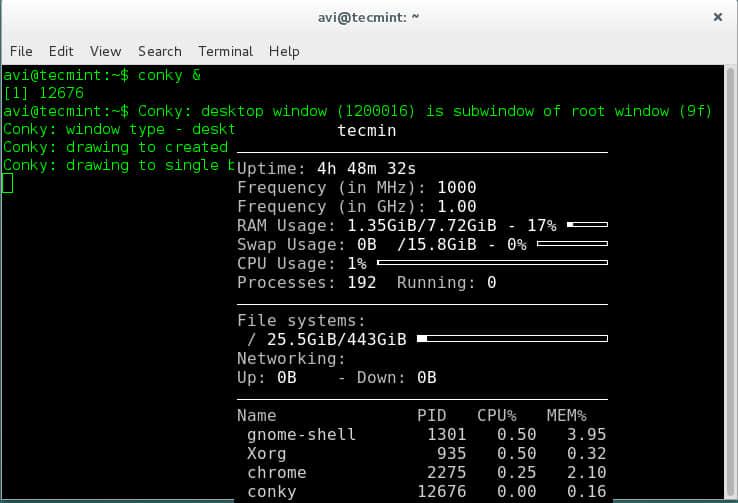The width and height of the screenshot is (738, 503).
Task: Click the Swap Usage progress bar
Action: point(572,244)
